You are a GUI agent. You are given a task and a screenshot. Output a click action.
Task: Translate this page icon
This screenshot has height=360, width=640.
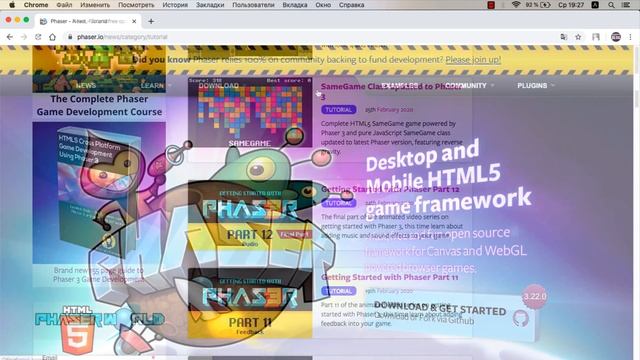pos(564,37)
